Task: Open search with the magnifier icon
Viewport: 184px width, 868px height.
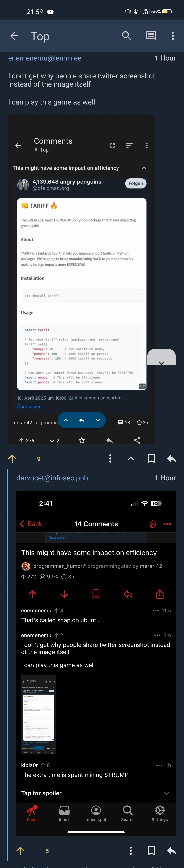Action: pyautogui.click(x=127, y=36)
